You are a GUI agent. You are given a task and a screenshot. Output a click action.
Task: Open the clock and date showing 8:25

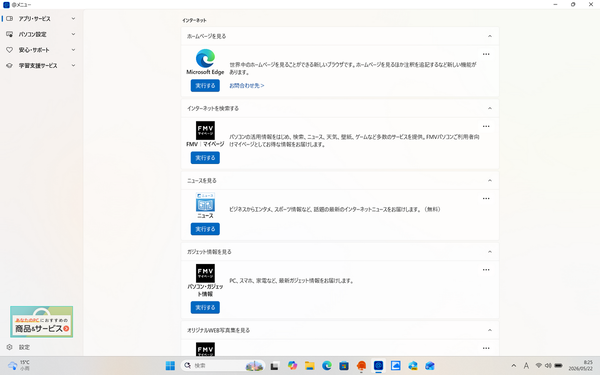pos(580,365)
